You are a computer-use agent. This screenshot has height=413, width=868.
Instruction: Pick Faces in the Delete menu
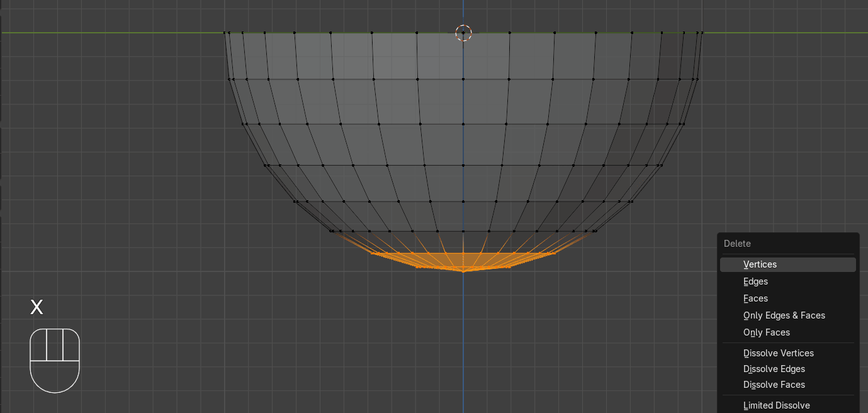coord(755,298)
